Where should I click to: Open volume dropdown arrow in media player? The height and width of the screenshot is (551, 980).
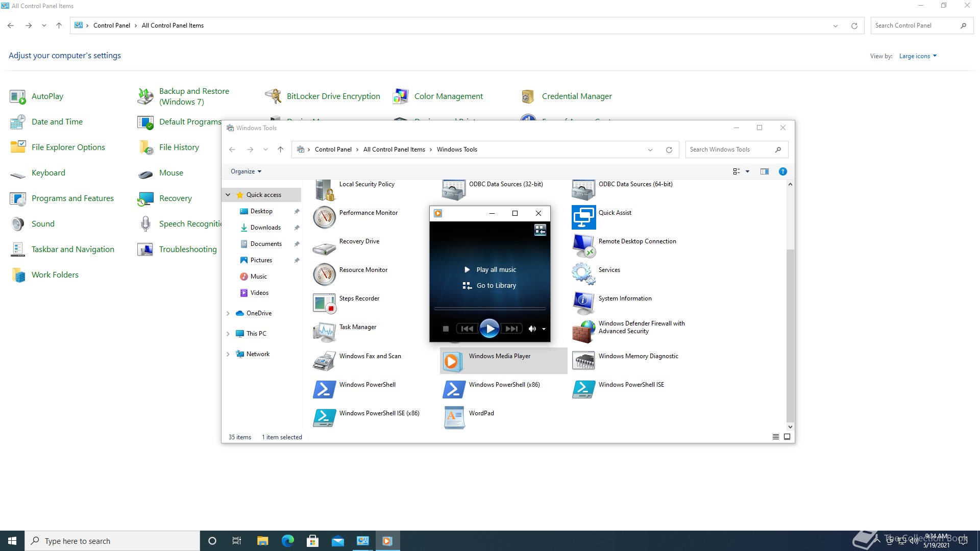tap(544, 329)
